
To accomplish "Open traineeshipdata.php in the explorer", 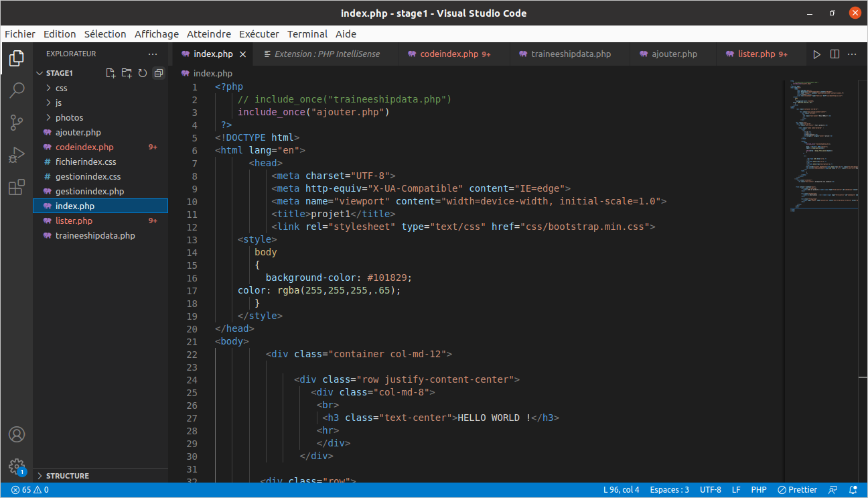I will coord(100,235).
